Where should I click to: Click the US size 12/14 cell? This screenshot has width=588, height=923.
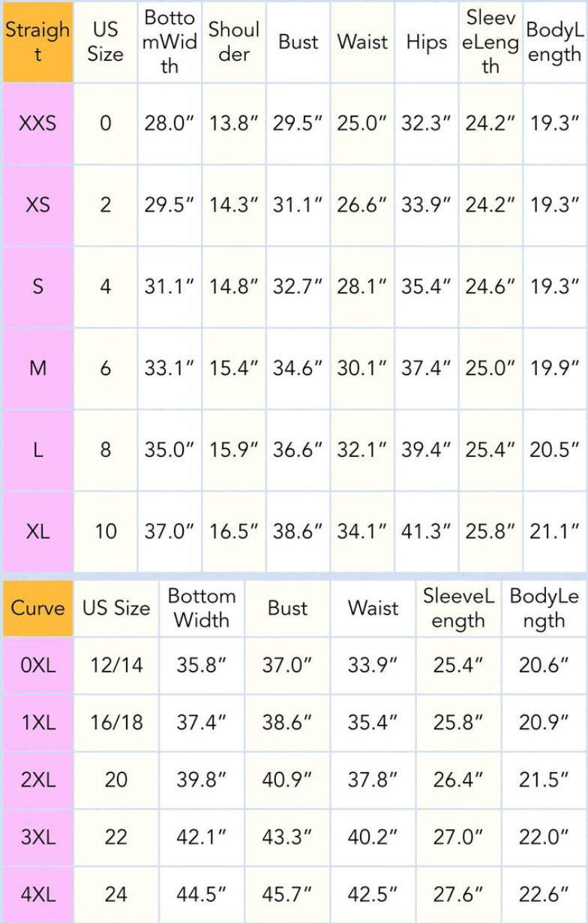click(116, 666)
